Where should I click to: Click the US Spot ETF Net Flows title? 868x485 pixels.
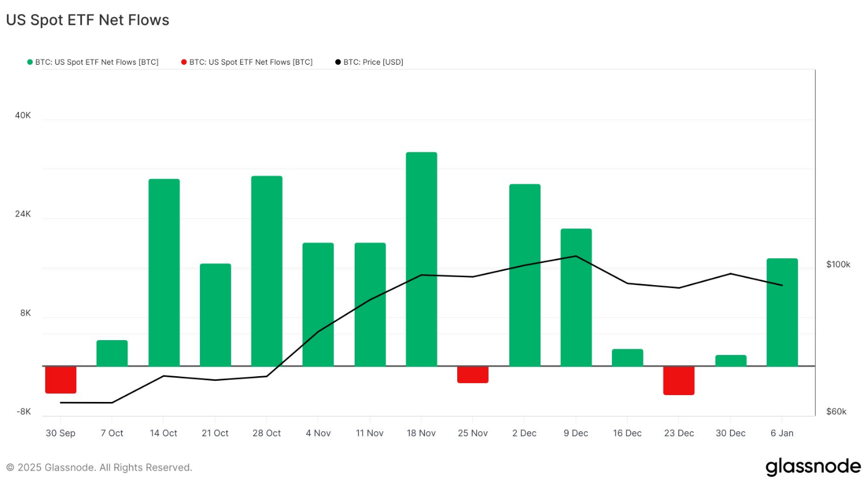[x=88, y=20]
